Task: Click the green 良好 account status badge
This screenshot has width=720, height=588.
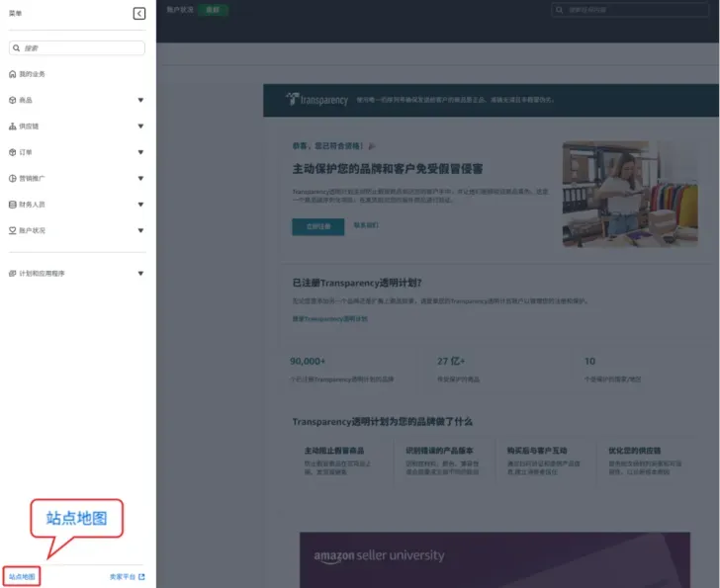Action: click(213, 10)
